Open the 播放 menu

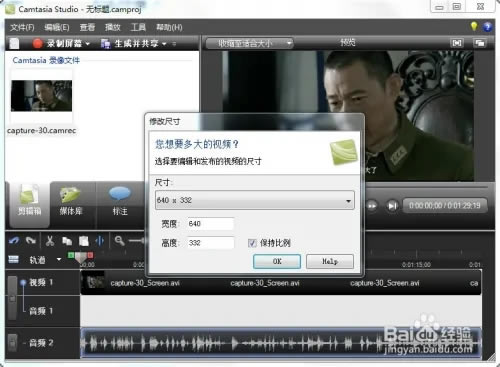pyautogui.click(x=113, y=27)
